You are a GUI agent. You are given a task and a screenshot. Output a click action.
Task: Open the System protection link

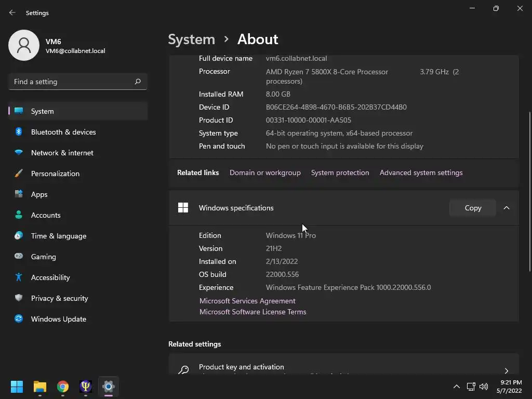point(340,172)
